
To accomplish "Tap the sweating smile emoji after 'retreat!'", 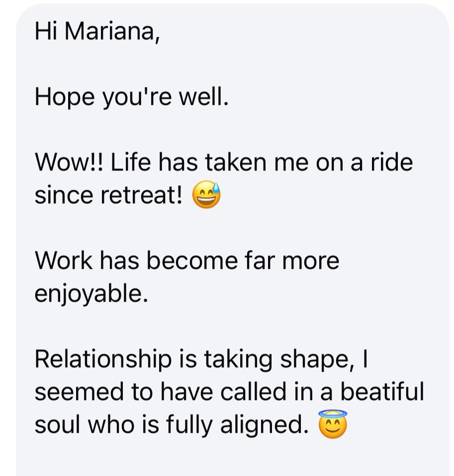I will point(206,195).
